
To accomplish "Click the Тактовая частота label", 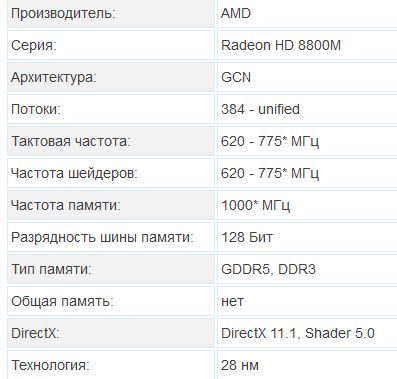I will pos(71,141).
